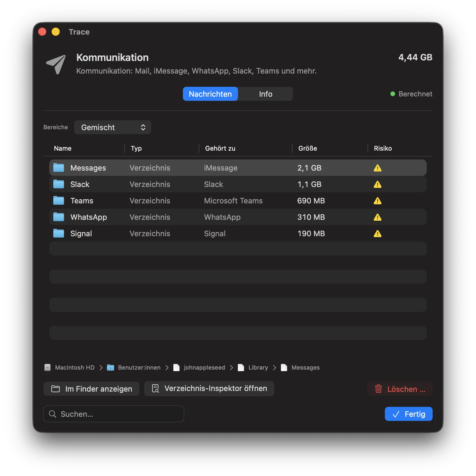Image resolution: width=476 pixels, height=476 pixels.
Task: Click the Macintosh HD disk icon
Action: (47, 368)
